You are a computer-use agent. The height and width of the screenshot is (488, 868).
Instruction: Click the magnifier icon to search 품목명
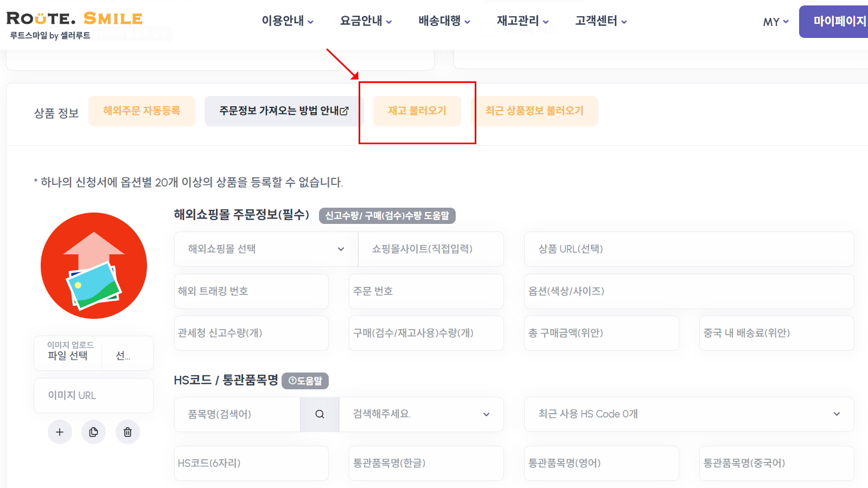pyautogui.click(x=320, y=414)
